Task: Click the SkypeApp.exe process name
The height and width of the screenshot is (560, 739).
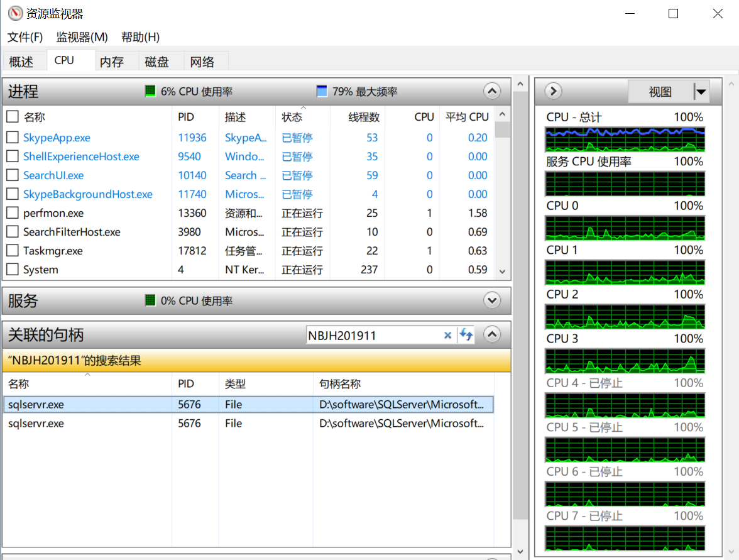Action: 57,138
